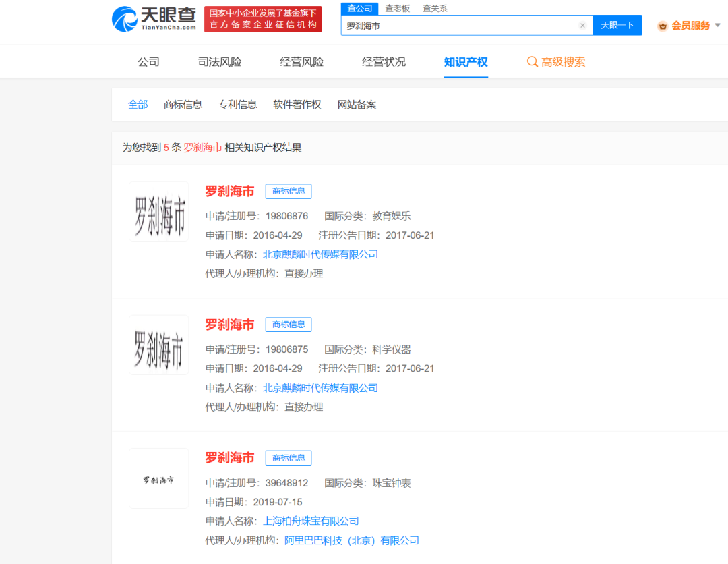The height and width of the screenshot is (564, 728).
Task: Expand the 会员服务 dropdown arrow
Action: [717, 25]
